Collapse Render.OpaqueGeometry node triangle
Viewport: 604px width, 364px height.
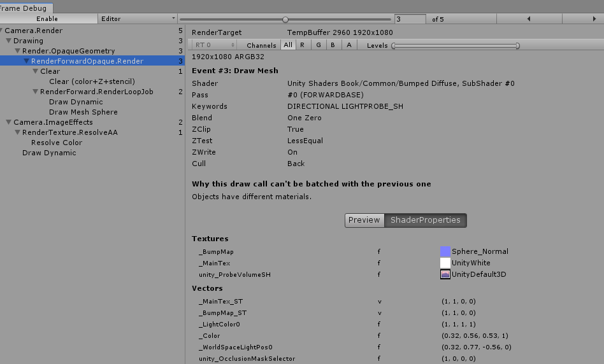point(17,51)
